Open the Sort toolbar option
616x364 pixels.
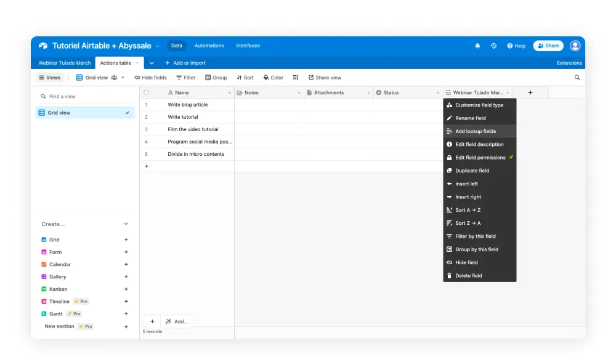pyautogui.click(x=245, y=78)
